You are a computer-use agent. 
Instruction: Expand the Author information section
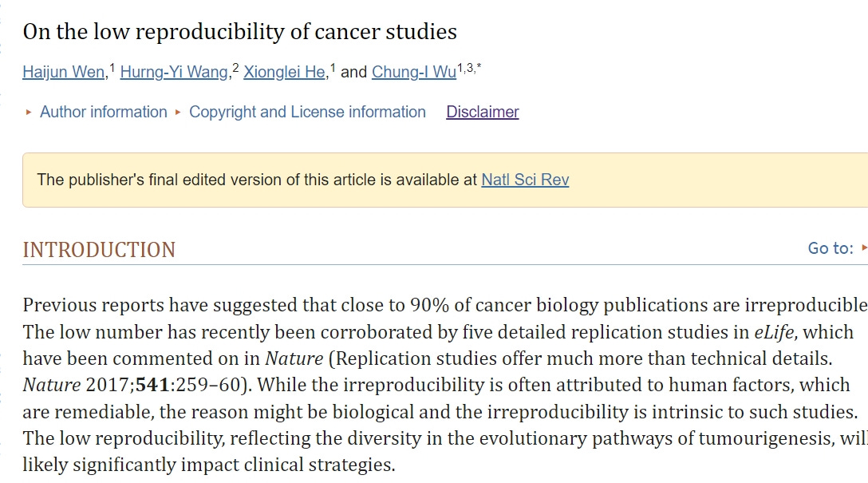(x=103, y=112)
